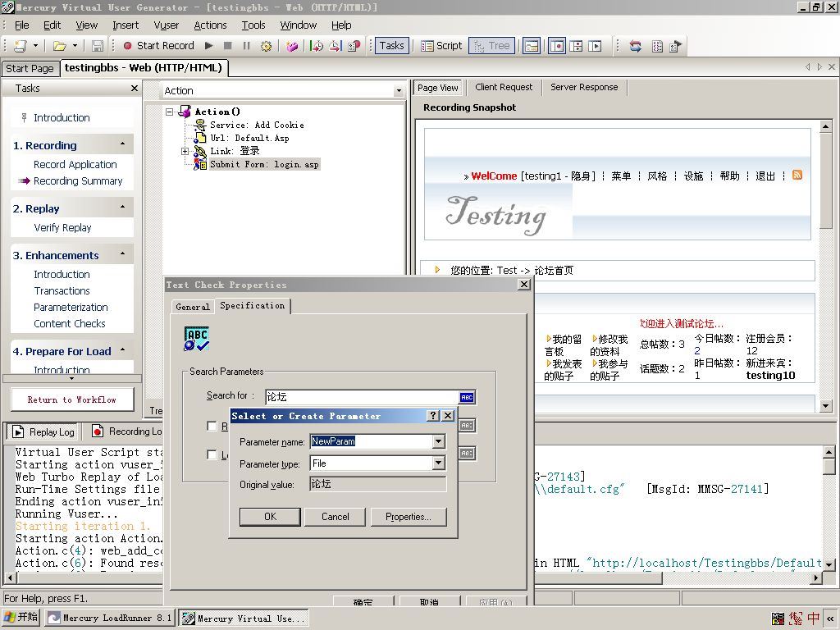840x630 pixels.
Task: Click the New Script toolbar icon
Action: click(x=21, y=46)
